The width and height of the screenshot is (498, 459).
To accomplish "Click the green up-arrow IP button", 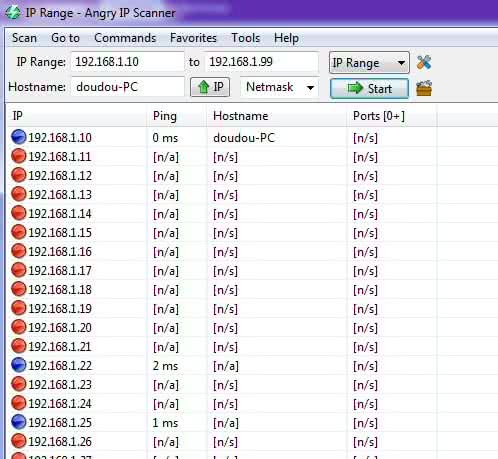I will pyautogui.click(x=210, y=87).
